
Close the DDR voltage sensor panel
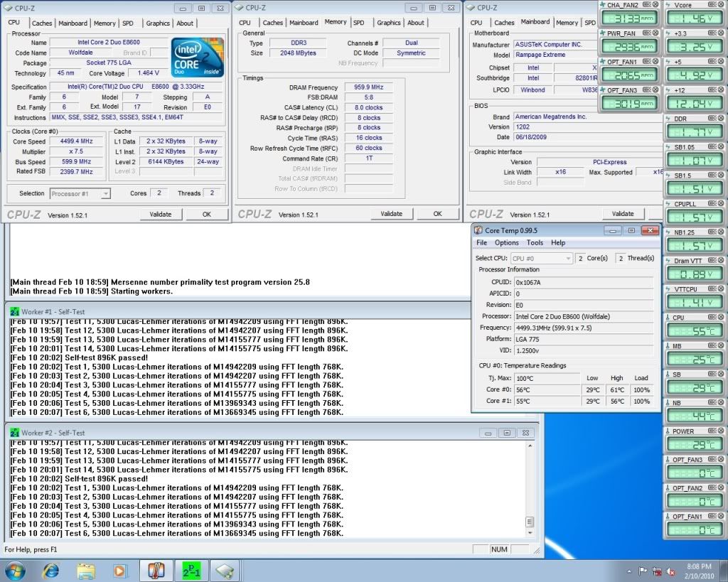coord(720,119)
